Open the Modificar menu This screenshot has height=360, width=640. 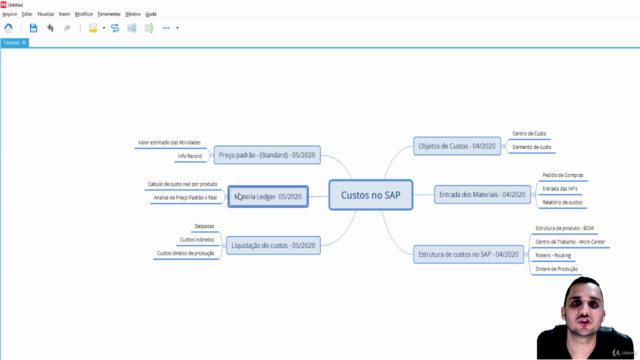(84, 14)
